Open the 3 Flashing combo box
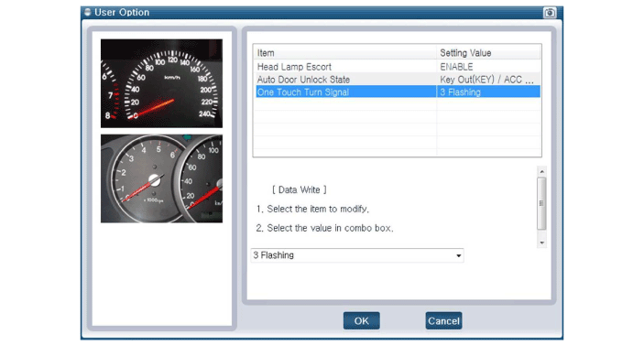The image size is (644, 345). pyautogui.click(x=357, y=255)
